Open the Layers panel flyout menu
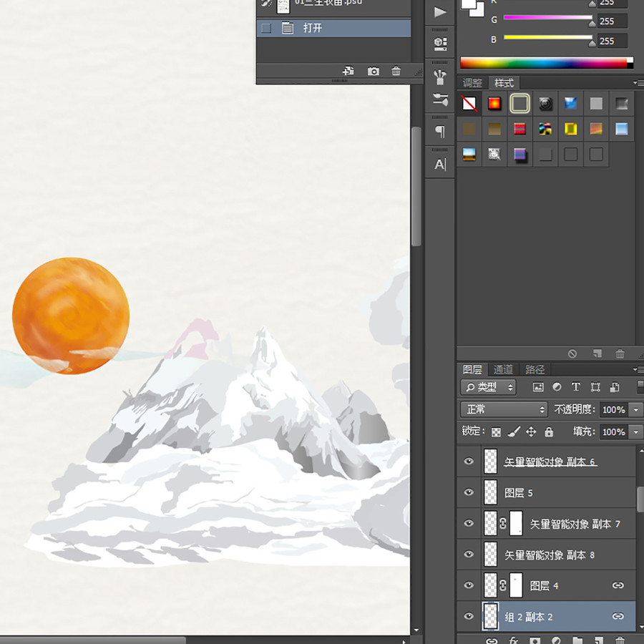Screen dimensions: 644x644 coord(638,370)
